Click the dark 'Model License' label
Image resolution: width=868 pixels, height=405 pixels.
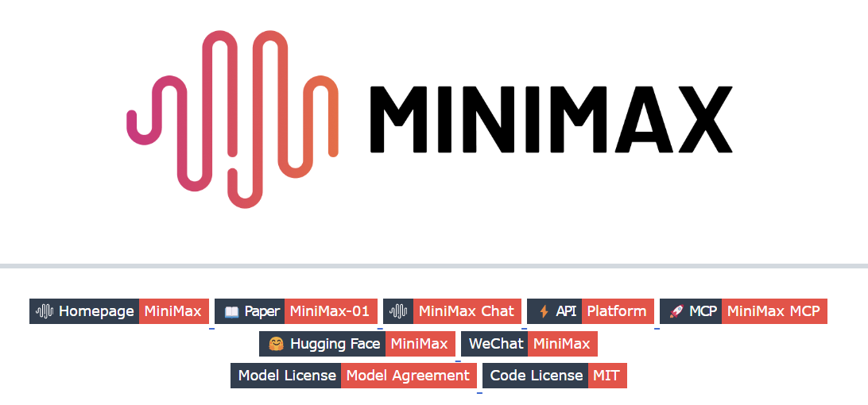click(285, 376)
